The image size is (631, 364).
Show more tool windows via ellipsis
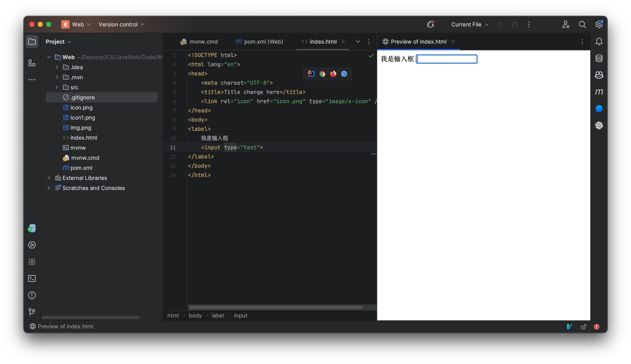32,80
